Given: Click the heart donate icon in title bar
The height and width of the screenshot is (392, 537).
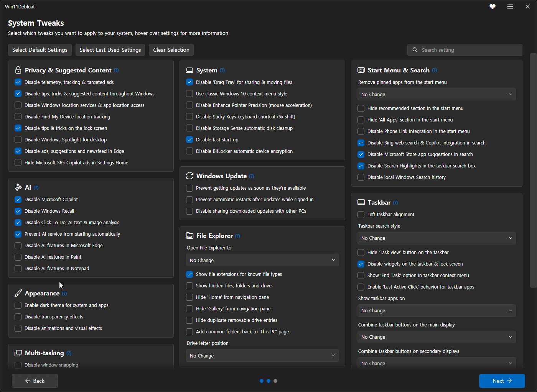Looking at the screenshot, I should point(493,7).
